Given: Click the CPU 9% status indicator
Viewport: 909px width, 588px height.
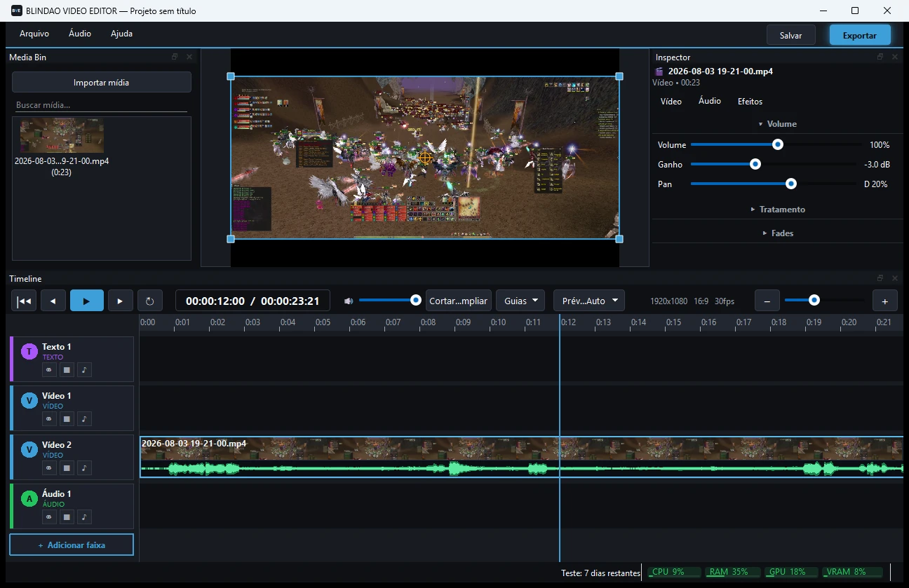Looking at the screenshot, I should (674, 572).
